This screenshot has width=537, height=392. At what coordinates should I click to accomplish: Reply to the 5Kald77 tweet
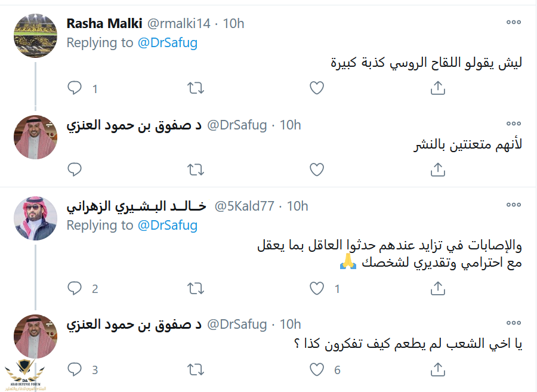[x=75, y=289]
